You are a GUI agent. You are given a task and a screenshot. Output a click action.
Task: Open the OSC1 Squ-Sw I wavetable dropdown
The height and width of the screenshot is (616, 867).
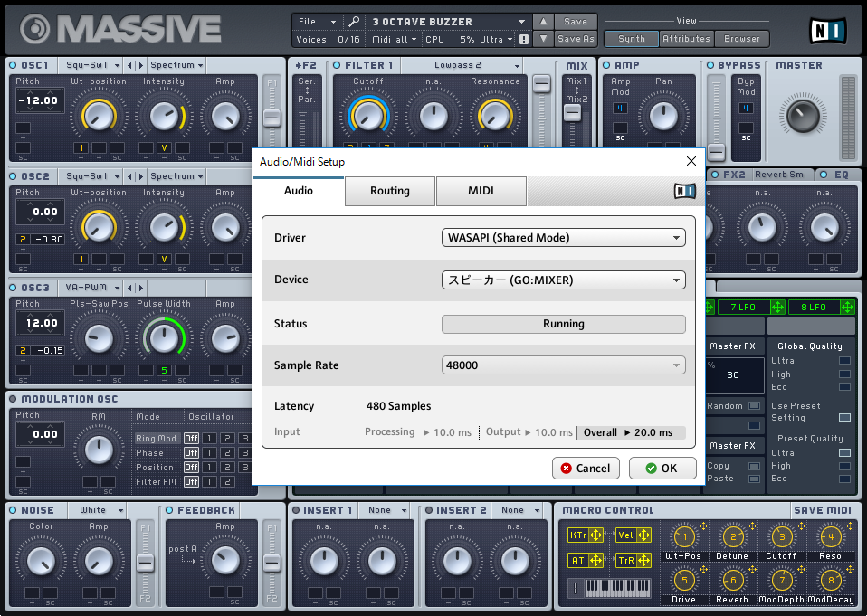click(91, 65)
